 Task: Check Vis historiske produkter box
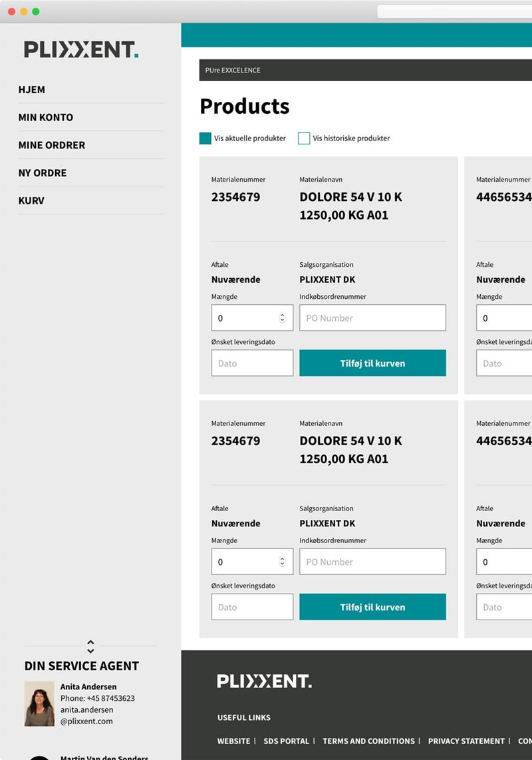[304, 138]
